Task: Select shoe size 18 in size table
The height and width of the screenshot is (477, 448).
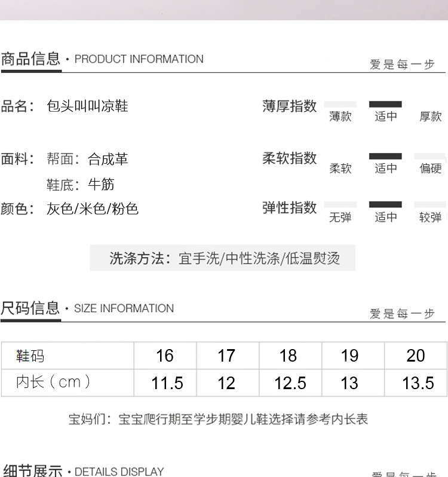Action: click(288, 356)
